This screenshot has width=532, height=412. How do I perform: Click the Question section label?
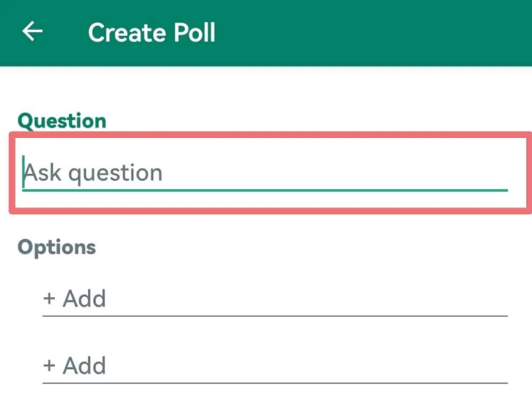pos(62,121)
